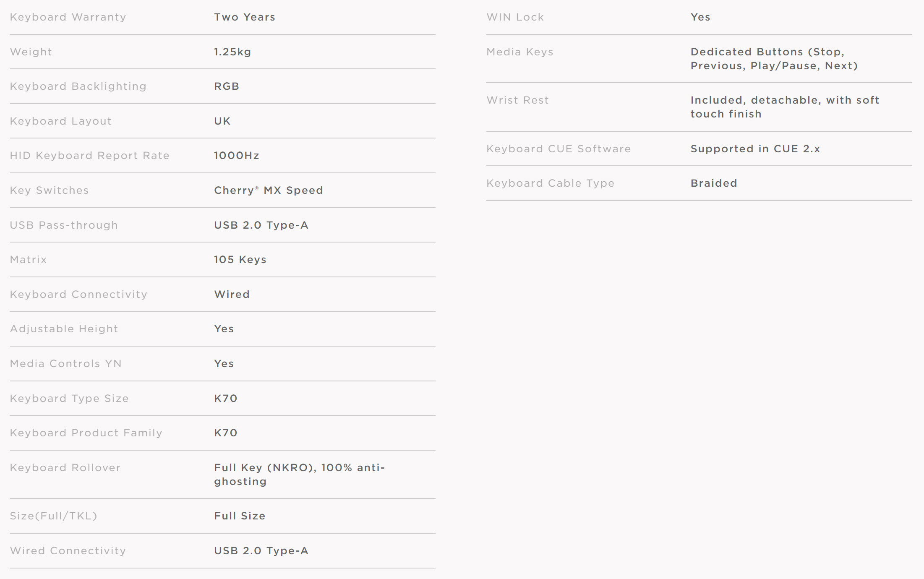The image size is (924, 579).
Task: Click the Keyboard Product Family label
Action: click(86, 433)
